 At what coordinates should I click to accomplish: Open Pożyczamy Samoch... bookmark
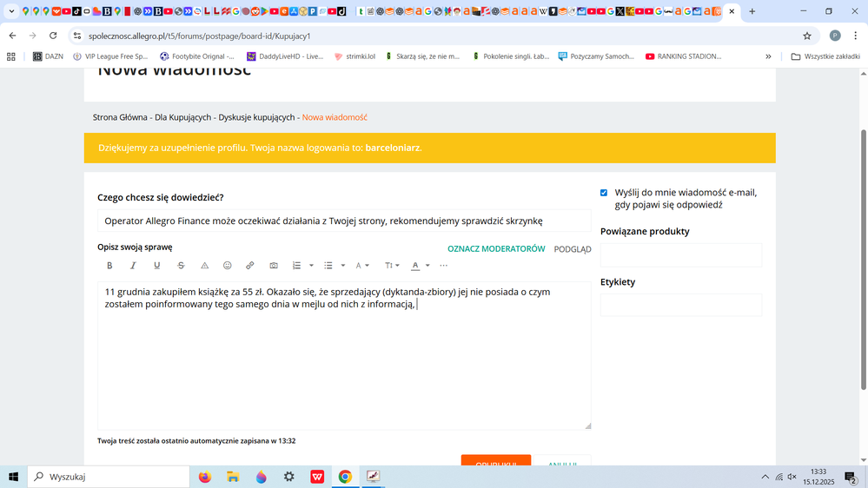[596, 56]
